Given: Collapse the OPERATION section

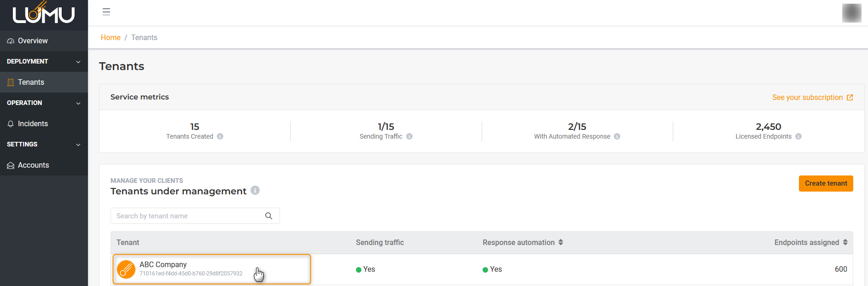Looking at the screenshot, I should [x=78, y=103].
